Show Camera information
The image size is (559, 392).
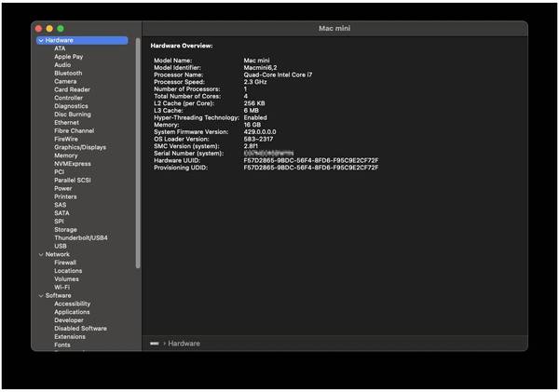tap(65, 81)
